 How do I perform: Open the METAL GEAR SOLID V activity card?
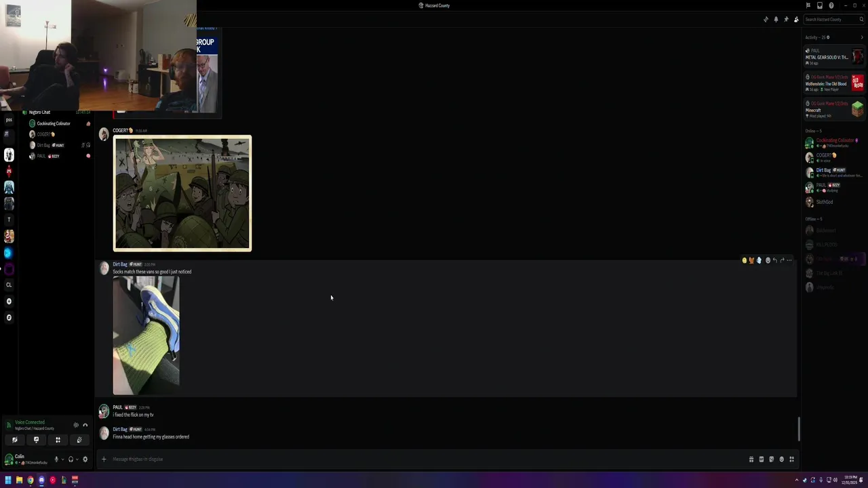tap(834, 56)
